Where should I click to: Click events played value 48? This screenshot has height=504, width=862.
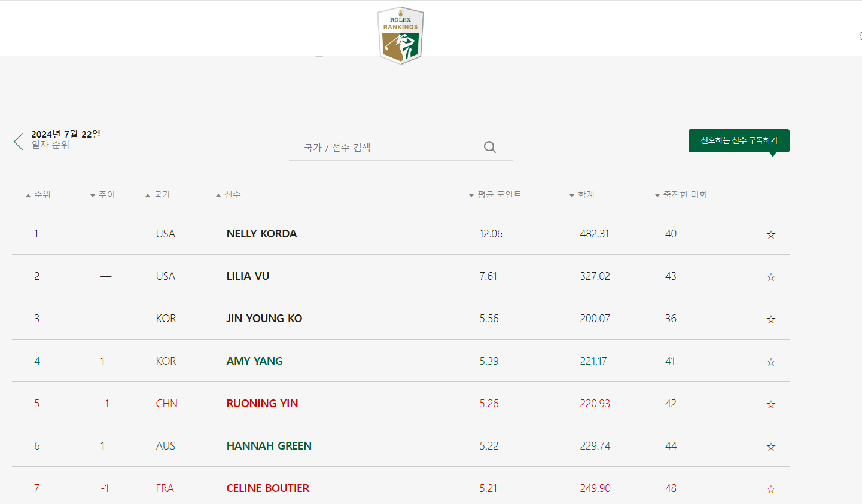(x=671, y=488)
